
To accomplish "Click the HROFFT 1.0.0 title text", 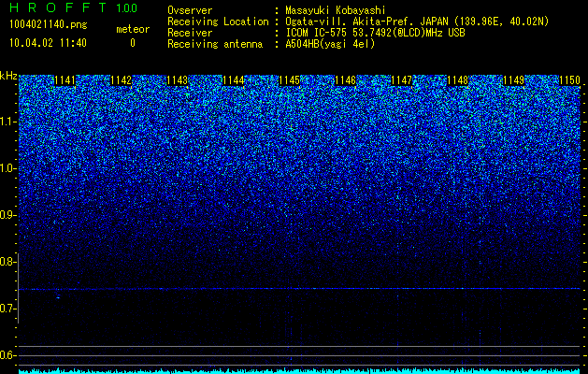I will point(73,7).
